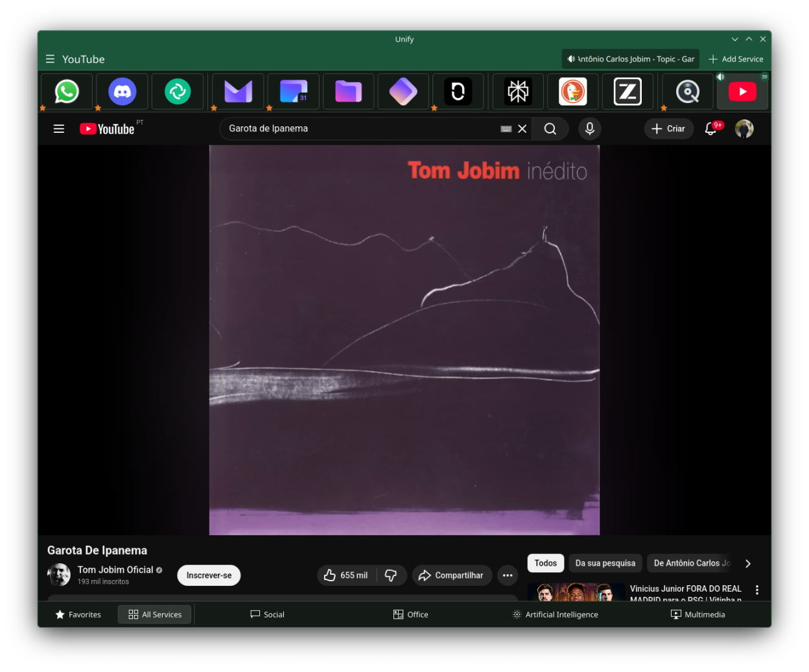Select the Artificial Intelligence category tab
The image size is (809, 672).
click(556, 614)
